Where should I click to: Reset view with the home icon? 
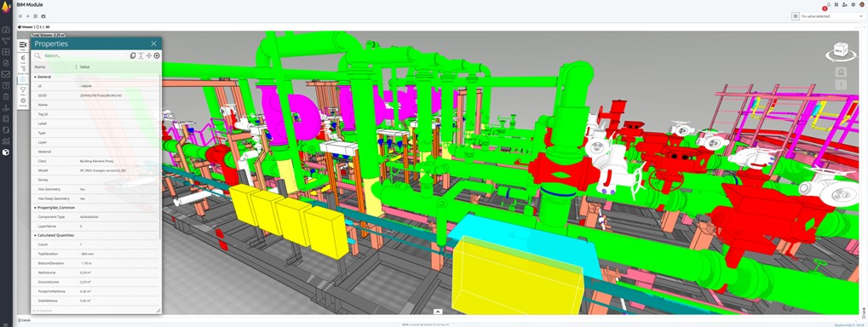click(841, 72)
